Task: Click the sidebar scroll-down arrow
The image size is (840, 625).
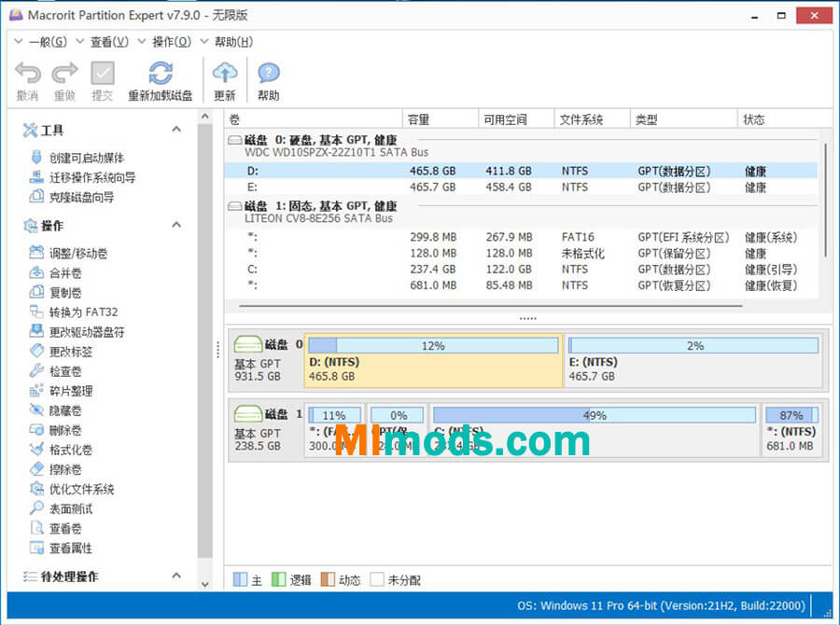Action: coord(204,584)
